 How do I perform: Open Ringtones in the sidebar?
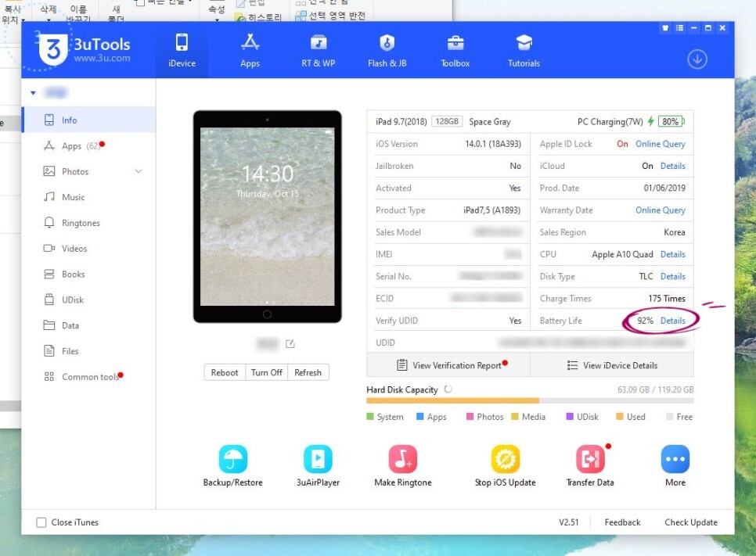click(89, 223)
